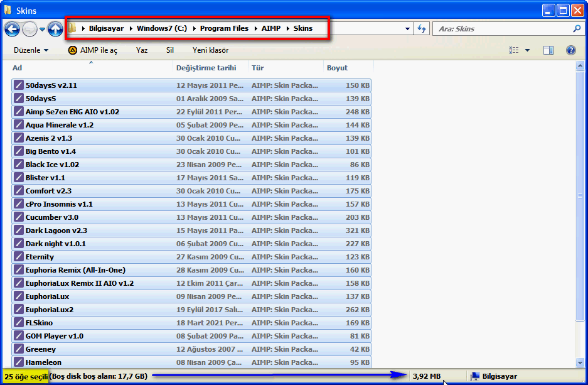The width and height of the screenshot is (588, 385).
Task: Click Sil to delete selected files
Action: click(x=170, y=50)
